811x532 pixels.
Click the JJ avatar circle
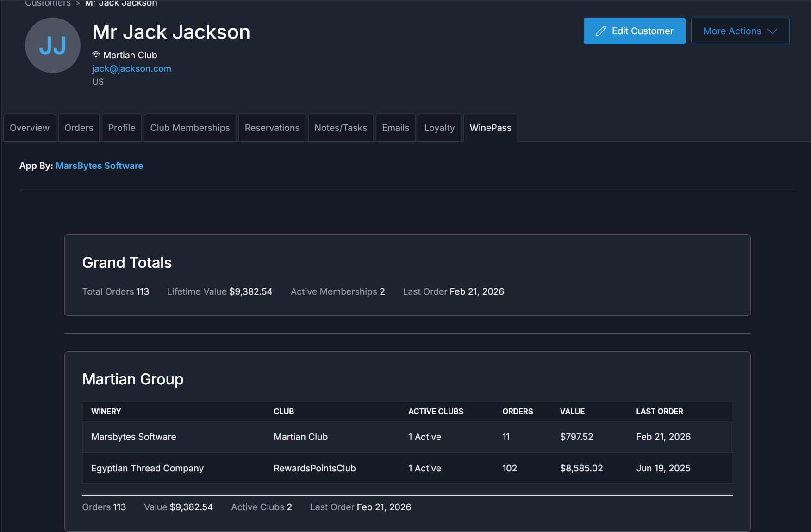(x=52, y=45)
